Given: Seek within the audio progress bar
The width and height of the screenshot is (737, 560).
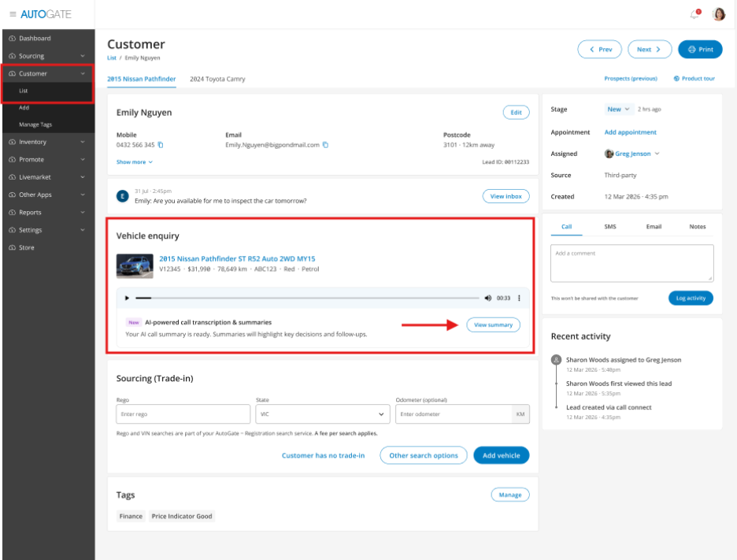Looking at the screenshot, I should click(307, 299).
